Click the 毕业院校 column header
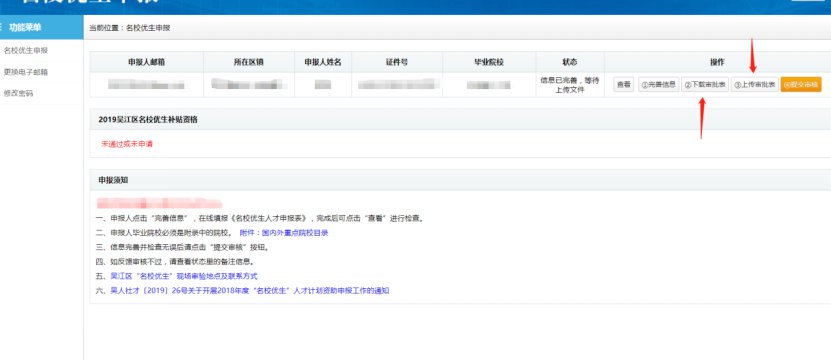This screenshot has height=361, width=831. [489, 62]
